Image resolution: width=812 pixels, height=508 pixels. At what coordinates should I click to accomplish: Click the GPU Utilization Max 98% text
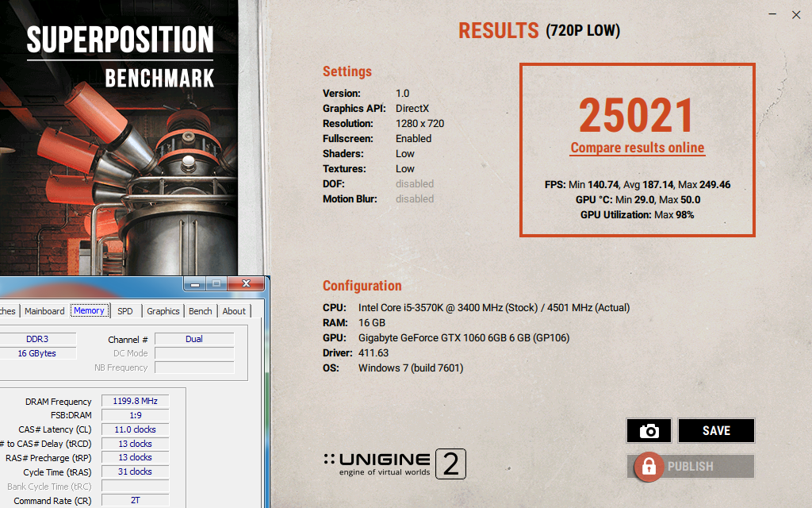(x=637, y=214)
